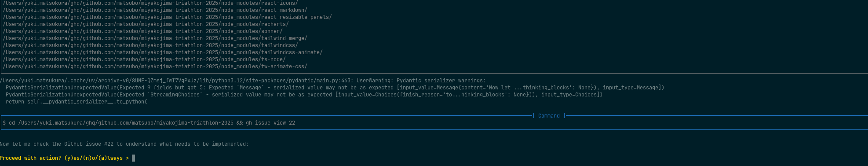Click the node_modules/sonner/ path line
868x166 pixels.
click(142, 31)
